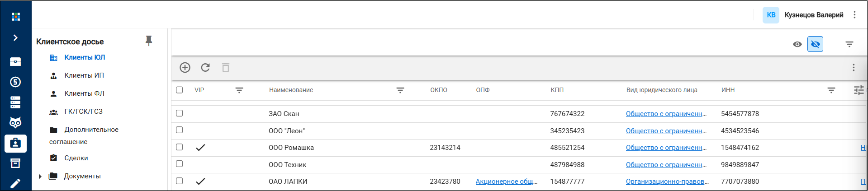Open table column settings sliders icon
The image size is (868, 191).
coord(859,90)
